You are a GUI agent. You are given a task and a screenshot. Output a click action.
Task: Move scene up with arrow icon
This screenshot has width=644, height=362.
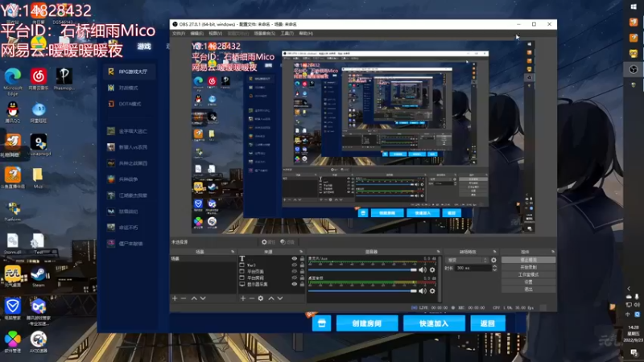click(194, 298)
